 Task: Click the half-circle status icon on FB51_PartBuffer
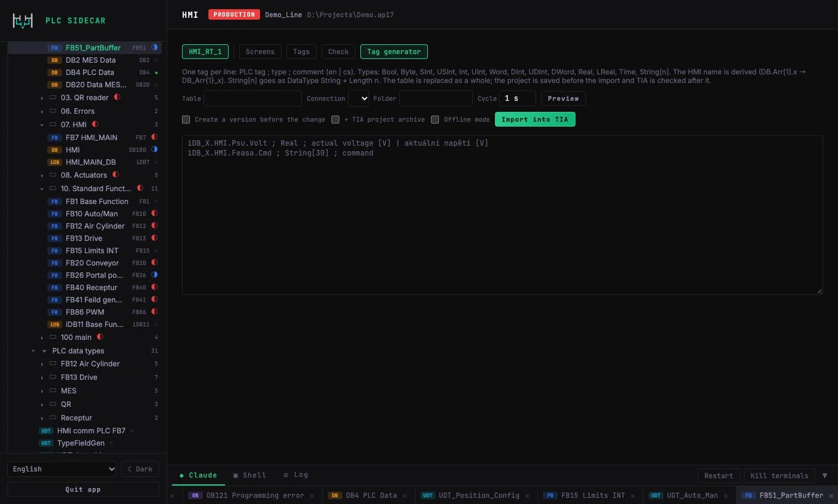pyautogui.click(x=154, y=47)
